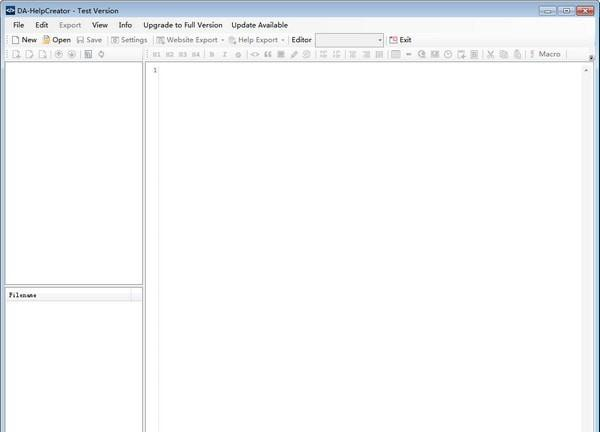Open the Export menu
The width and height of the screenshot is (600, 432).
70,25
